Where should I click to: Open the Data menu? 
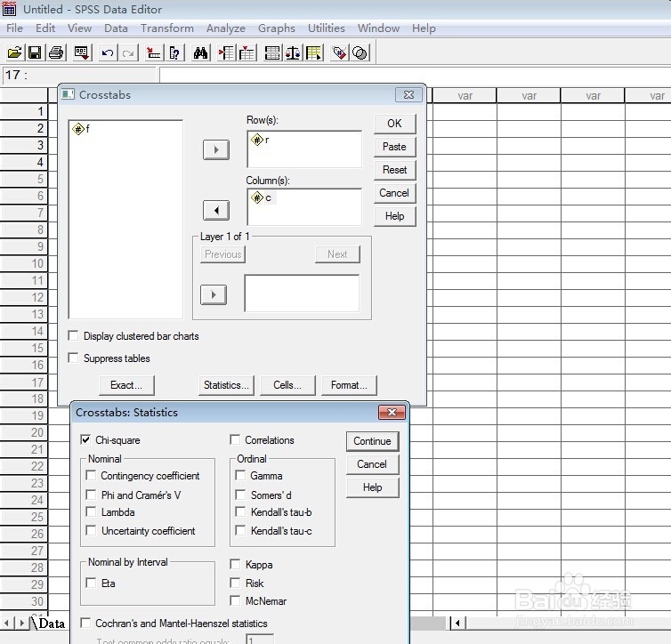[x=116, y=28]
